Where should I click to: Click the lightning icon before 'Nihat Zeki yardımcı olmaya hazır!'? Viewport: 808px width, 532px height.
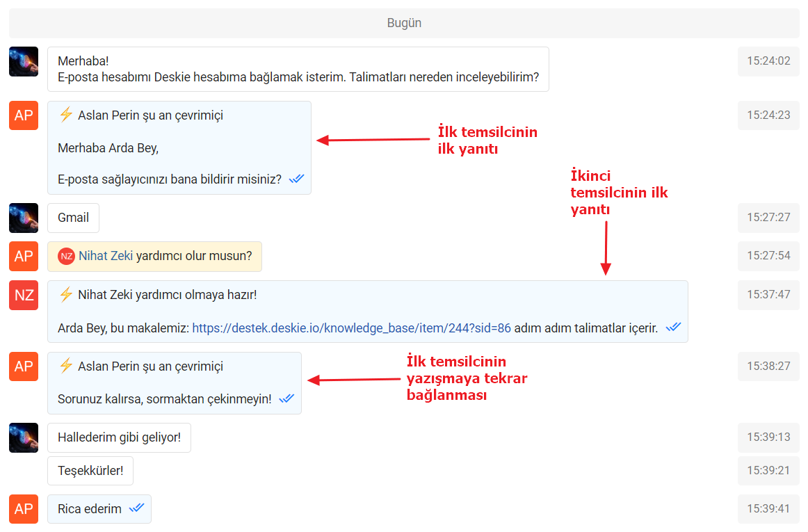65,294
